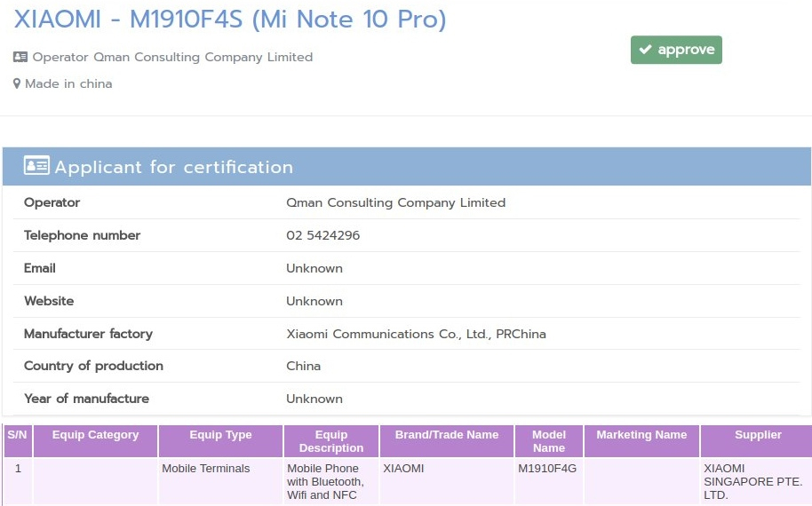
Task: Click the Supplier column header
Action: pyautogui.click(x=758, y=441)
